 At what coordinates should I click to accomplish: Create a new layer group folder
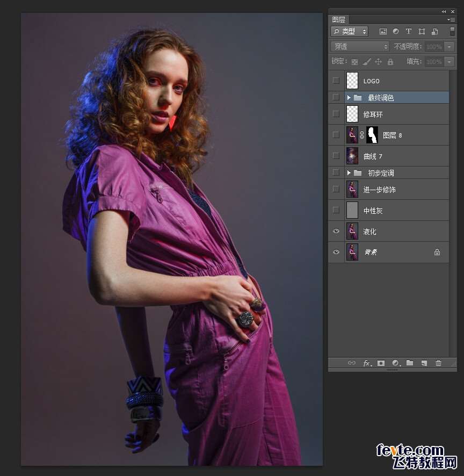(410, 363)
